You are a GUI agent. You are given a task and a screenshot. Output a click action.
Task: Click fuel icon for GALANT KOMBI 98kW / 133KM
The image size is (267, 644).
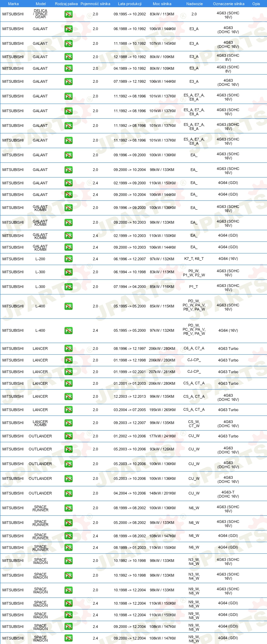[69, 223]
